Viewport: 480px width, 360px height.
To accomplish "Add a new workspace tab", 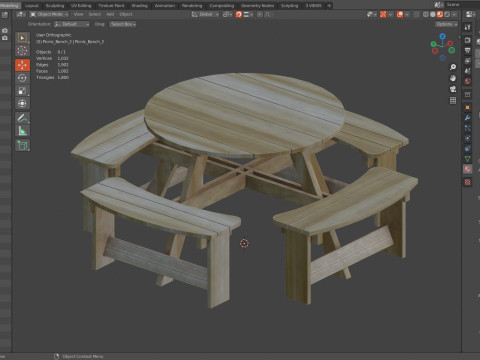I will (x=329, y=6).
